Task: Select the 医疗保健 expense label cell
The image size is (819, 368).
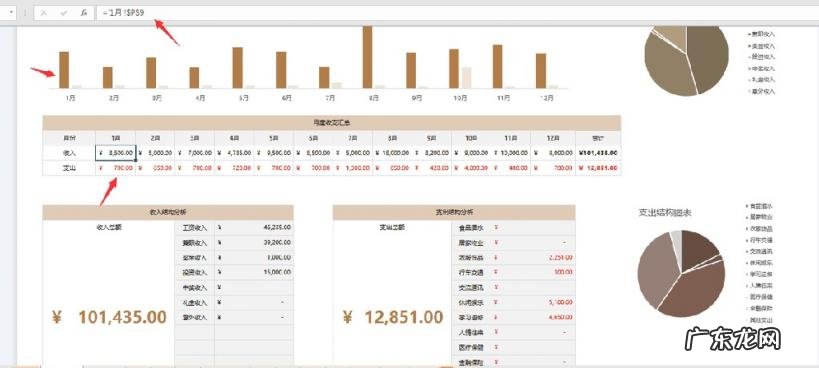Action: pyautogui.click(x=471, y=347)
